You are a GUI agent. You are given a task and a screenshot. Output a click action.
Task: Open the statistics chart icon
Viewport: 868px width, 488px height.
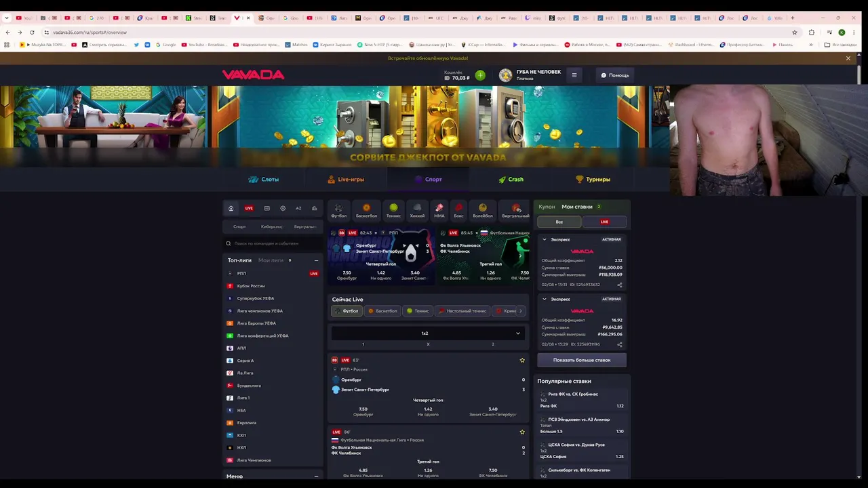314,208
